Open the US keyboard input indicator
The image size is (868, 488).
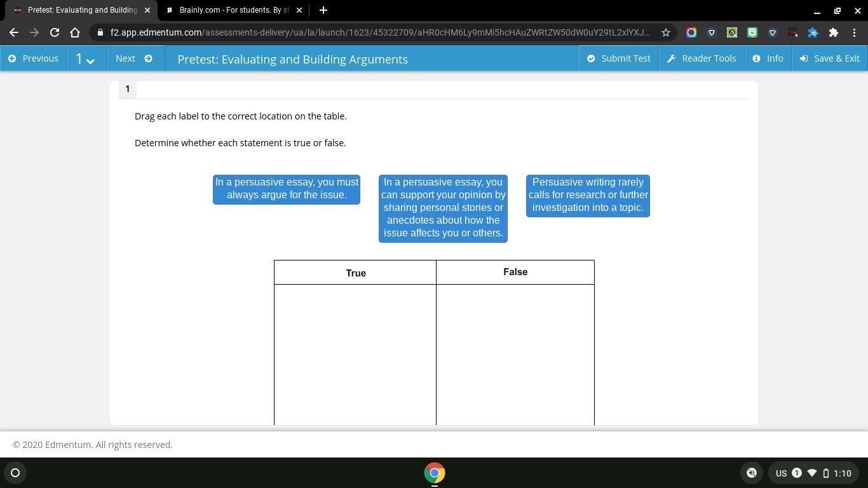(781, 473)
